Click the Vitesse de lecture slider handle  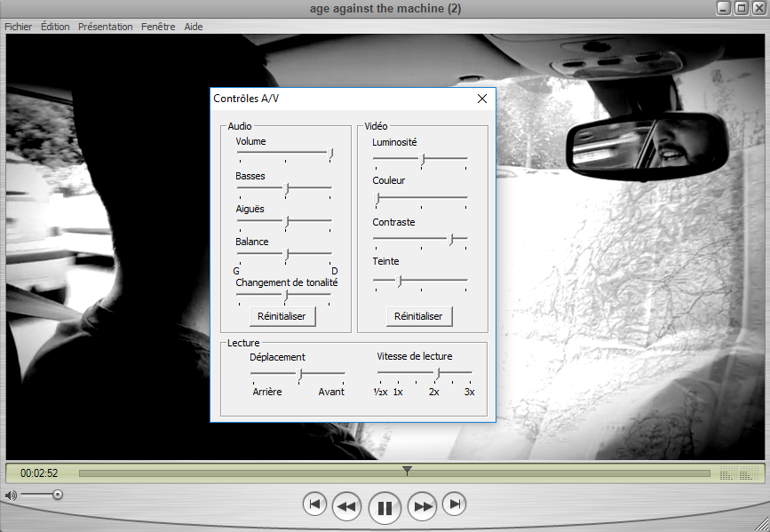point(437,373)
